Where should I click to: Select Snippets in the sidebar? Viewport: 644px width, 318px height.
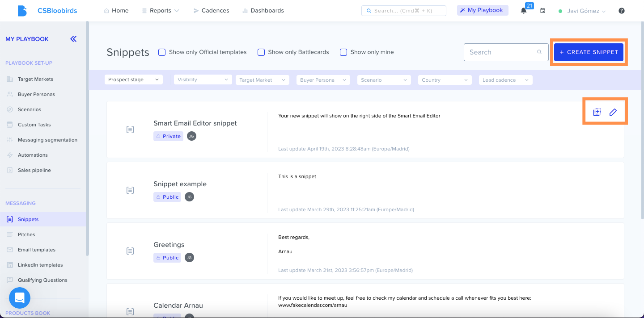[43, 219]
